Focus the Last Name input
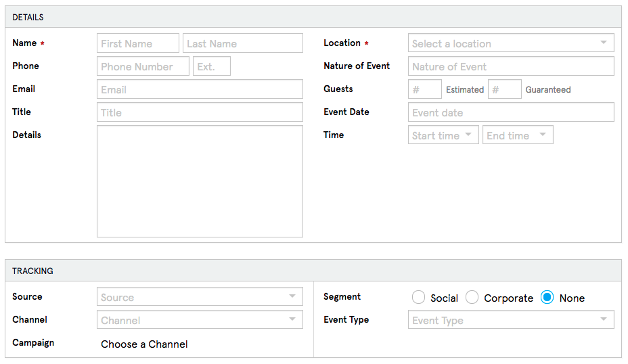628x364 pixels. point(242,43)
